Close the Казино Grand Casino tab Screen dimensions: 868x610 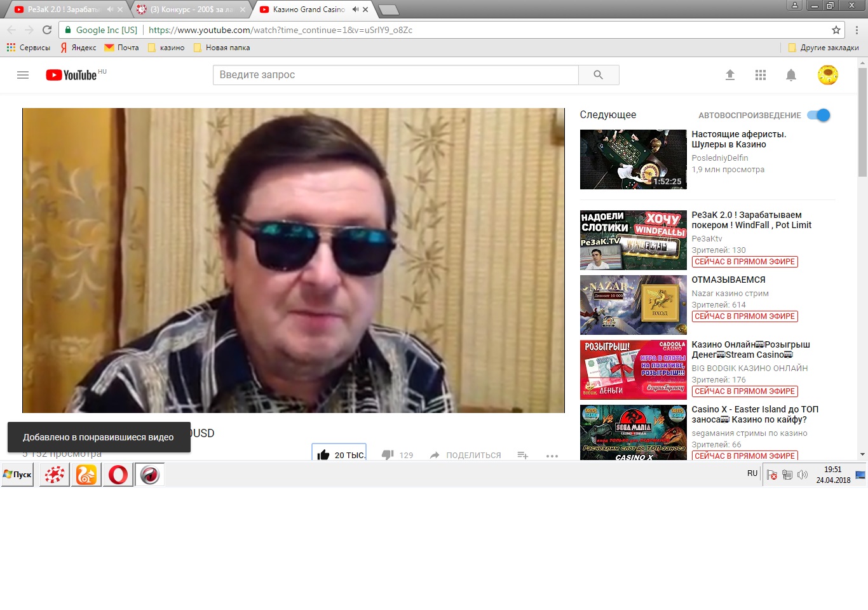point(365,10)
